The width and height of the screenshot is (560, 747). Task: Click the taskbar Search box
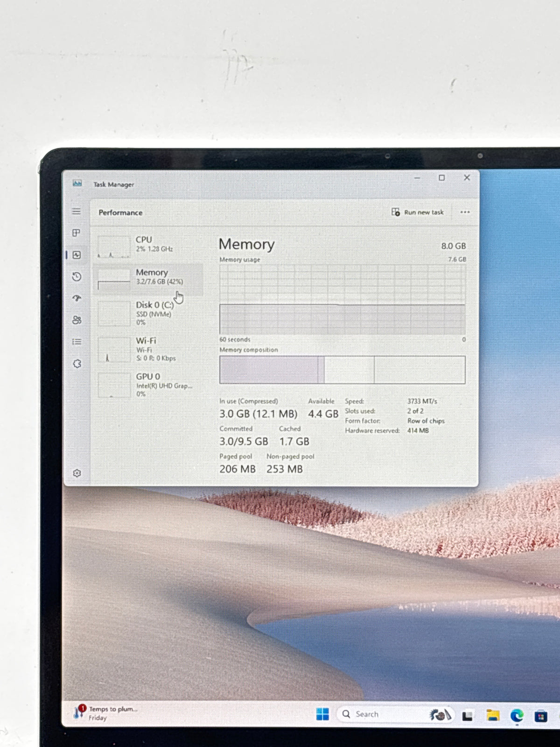pyautogui.click(x=395, y=714)
